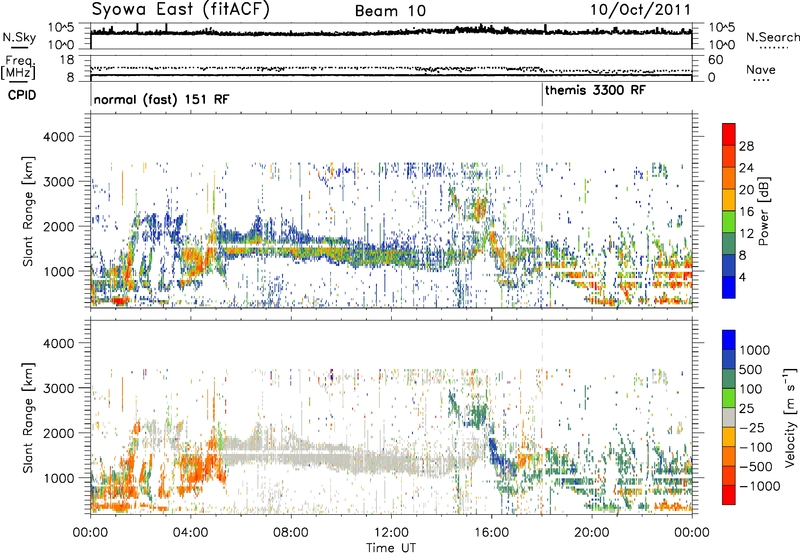The image size is (800, 554).
Task: Click the "1000" tick on Velocity color bar
Action: point(754,350)
